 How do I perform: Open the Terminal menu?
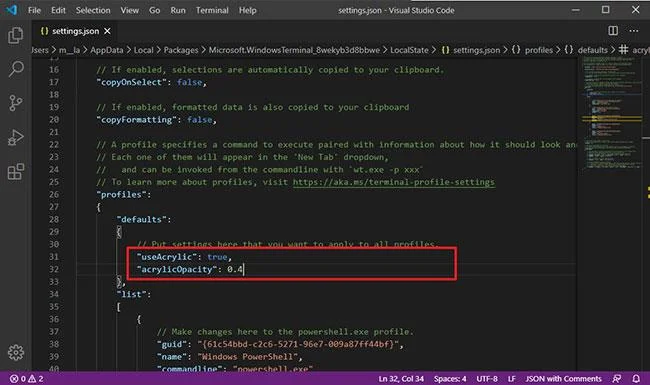(x=212, y=10)
